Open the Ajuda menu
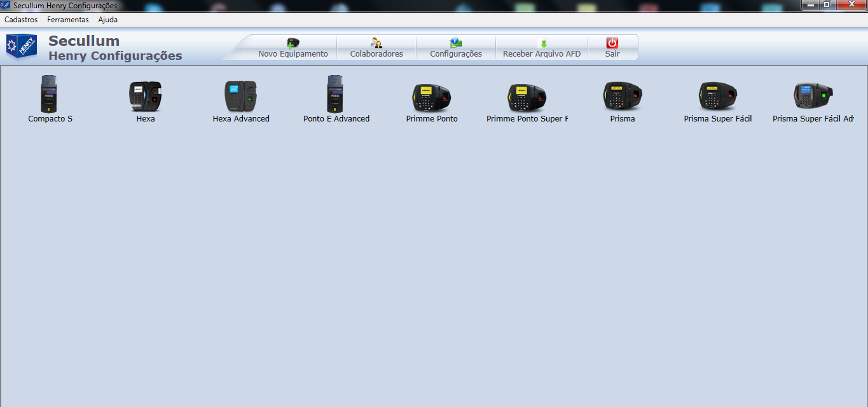This screenshot has height=407, width=868. (x=108, y=20)
